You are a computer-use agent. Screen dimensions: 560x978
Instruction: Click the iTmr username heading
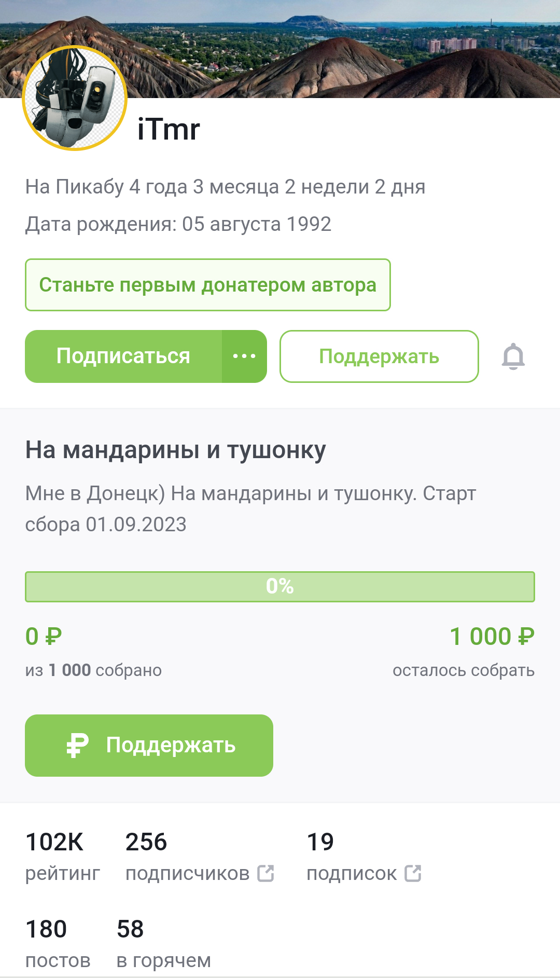coord(169,129)
